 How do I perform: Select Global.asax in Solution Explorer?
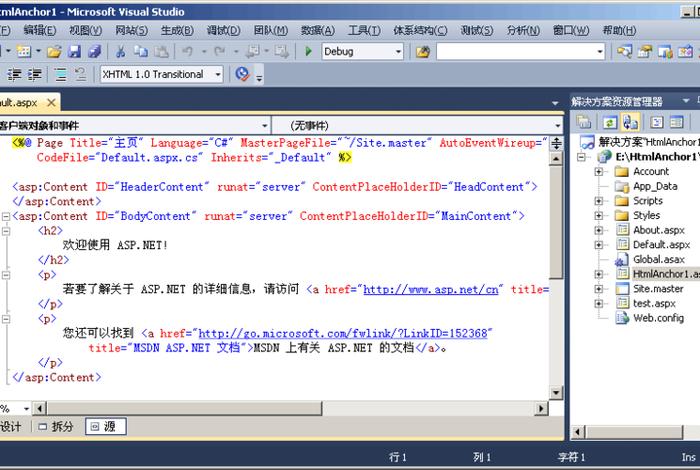(x=658, y=259)
